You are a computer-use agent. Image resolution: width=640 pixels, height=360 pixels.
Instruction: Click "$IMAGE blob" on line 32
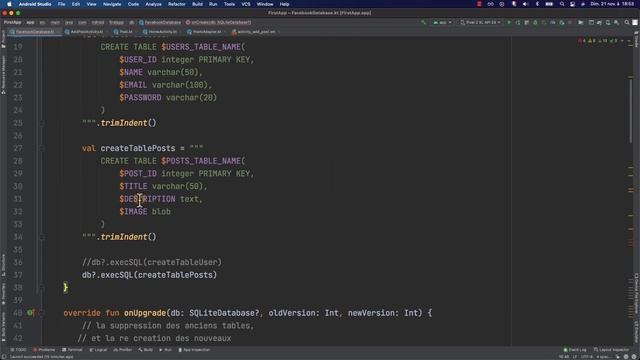click(x=145, y=211)
